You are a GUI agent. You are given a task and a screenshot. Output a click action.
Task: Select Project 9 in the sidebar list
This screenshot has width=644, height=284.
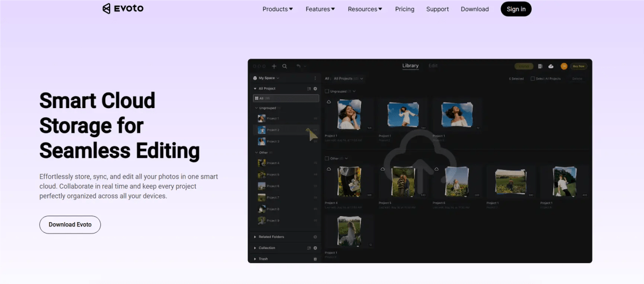(x=286, y=221)
